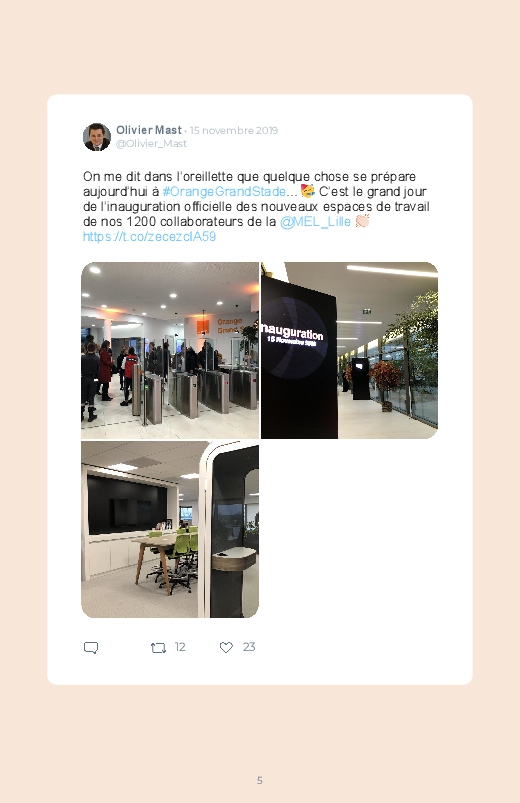
Task: Open the #OrangeGrandStade hashtag
Action: [224, 192]
